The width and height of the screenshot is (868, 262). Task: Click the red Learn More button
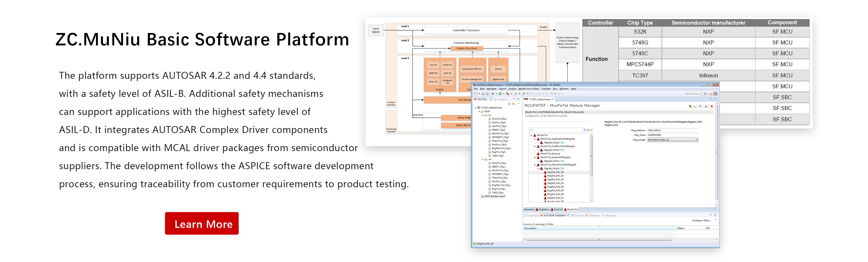(x=201, y=223)
